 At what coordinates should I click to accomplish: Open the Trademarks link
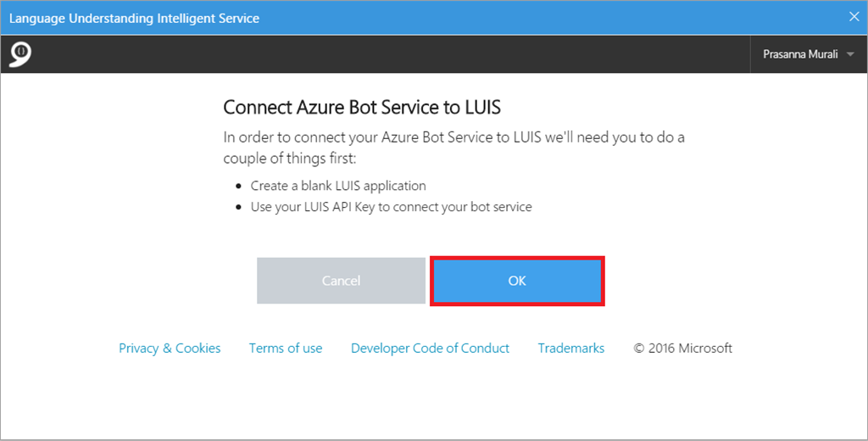coord(571,349)
